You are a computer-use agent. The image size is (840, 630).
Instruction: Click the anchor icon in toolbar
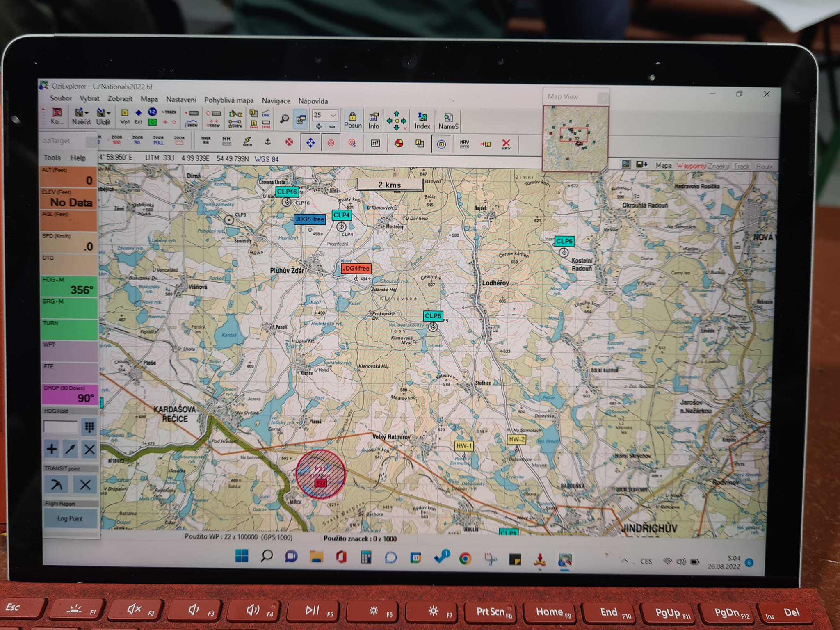tap(267, 142)
